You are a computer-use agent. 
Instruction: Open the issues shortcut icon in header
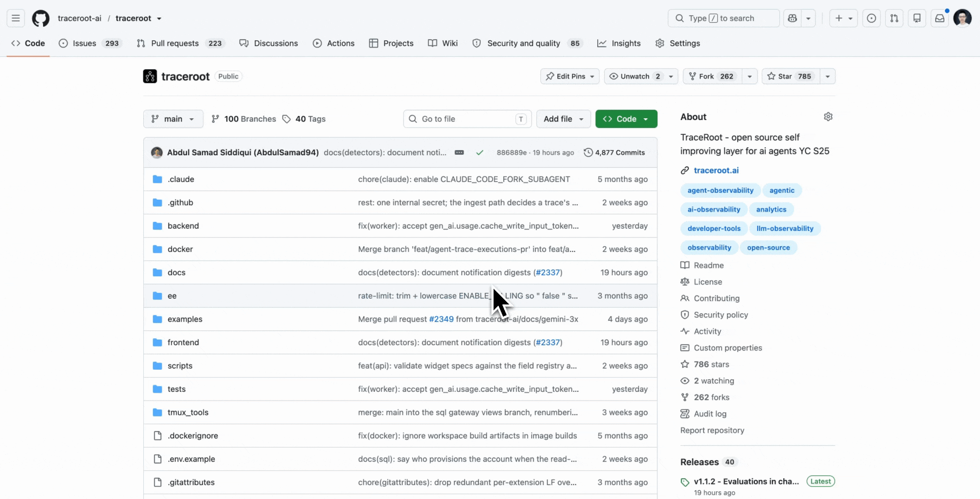[x=871, y=18]
